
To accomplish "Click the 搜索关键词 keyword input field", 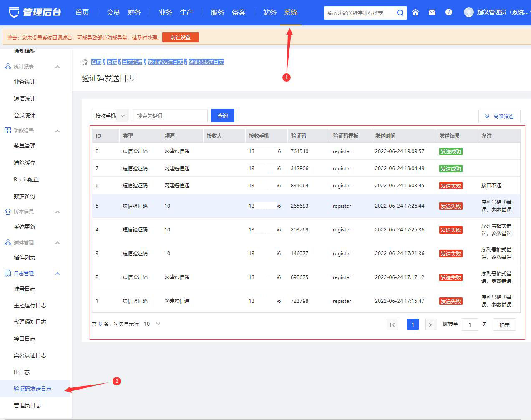I will [170, 116].
